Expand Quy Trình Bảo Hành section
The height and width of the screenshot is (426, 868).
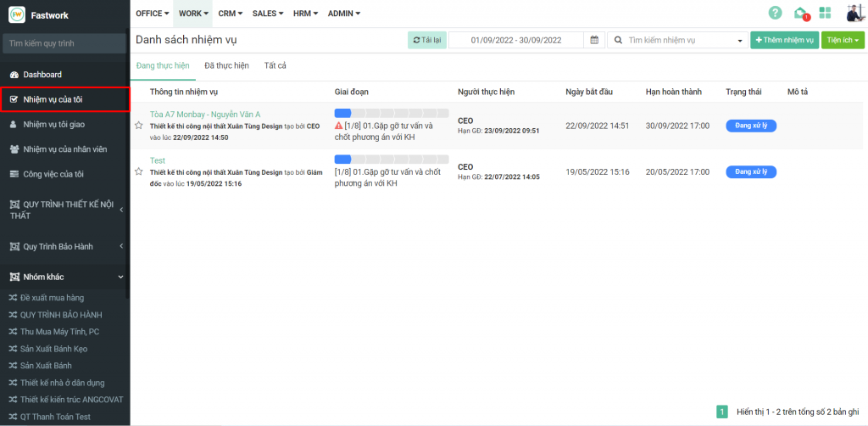120,247
